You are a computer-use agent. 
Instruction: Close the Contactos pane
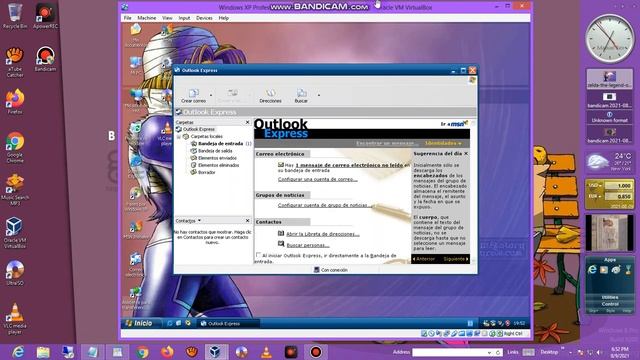(247, 220)
